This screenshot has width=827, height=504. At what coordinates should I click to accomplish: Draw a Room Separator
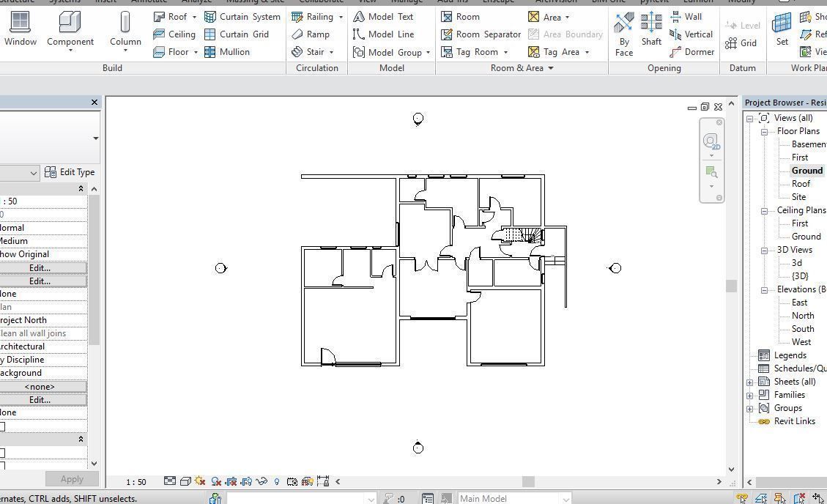click(481, 34)
